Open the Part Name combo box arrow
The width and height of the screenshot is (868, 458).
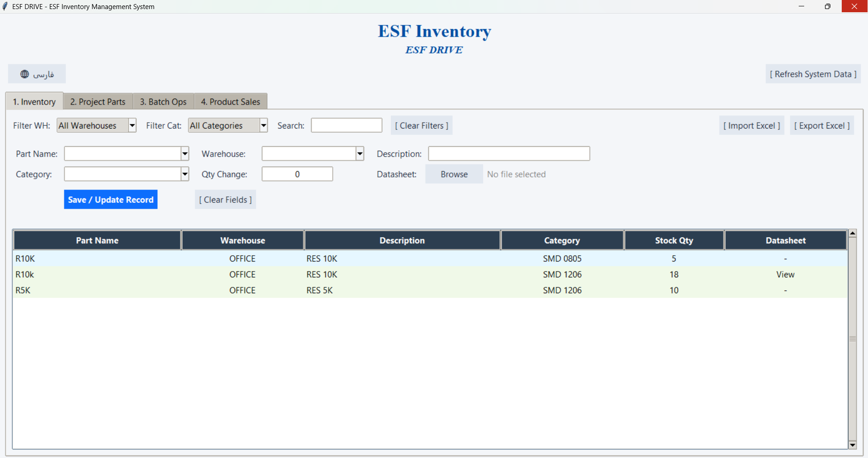pos(185,153)
